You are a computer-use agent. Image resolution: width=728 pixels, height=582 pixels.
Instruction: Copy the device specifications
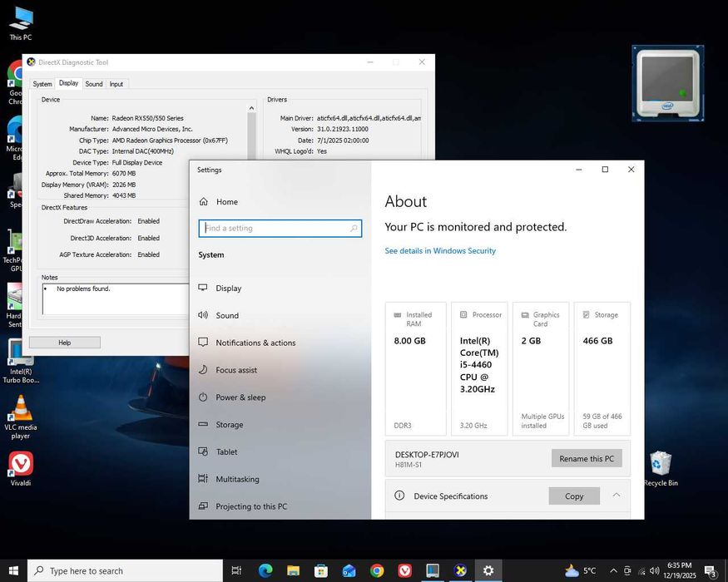point(574,496)
